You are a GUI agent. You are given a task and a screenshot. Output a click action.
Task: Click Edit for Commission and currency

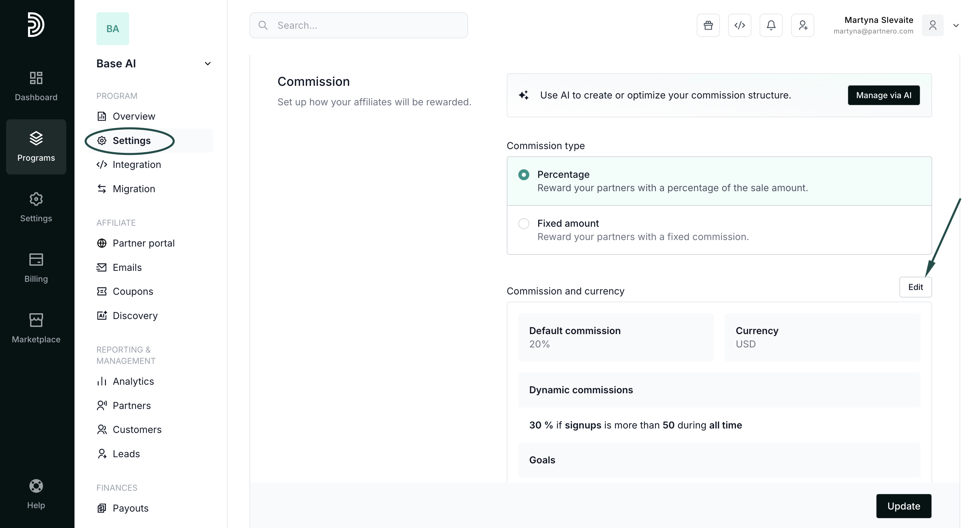[915, 287]
